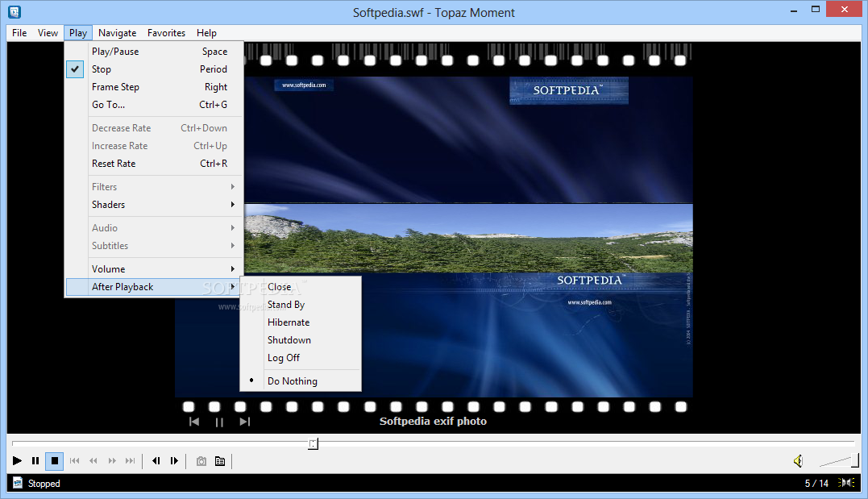Open the Favorites menu
This screenshot has width=868, height=499.
(x=166, y=33)
